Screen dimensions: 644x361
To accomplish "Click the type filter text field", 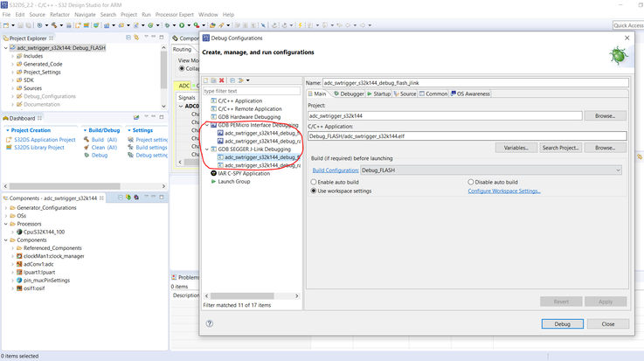I will 252,91.
